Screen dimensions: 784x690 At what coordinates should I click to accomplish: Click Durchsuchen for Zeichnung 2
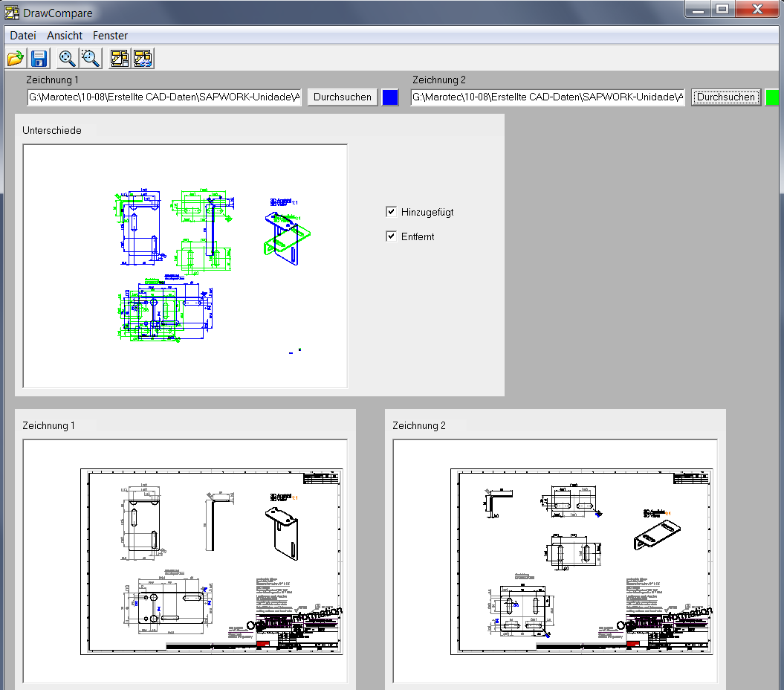[725, 97]
